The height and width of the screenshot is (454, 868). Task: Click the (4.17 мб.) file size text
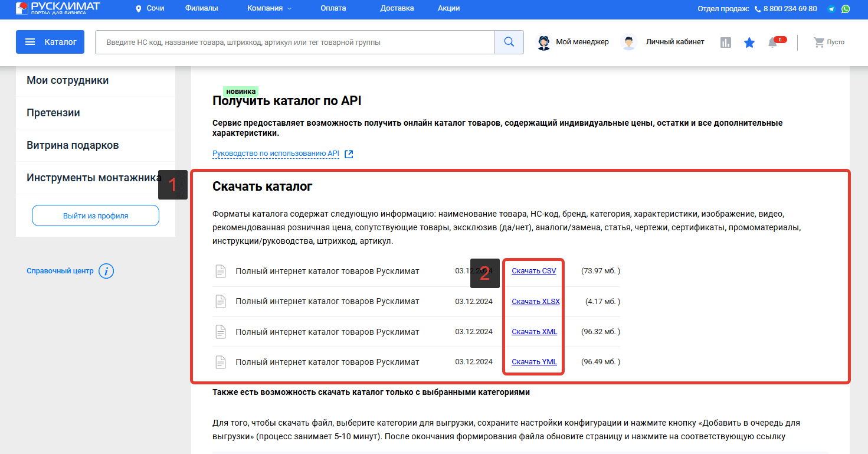(603, 301)
